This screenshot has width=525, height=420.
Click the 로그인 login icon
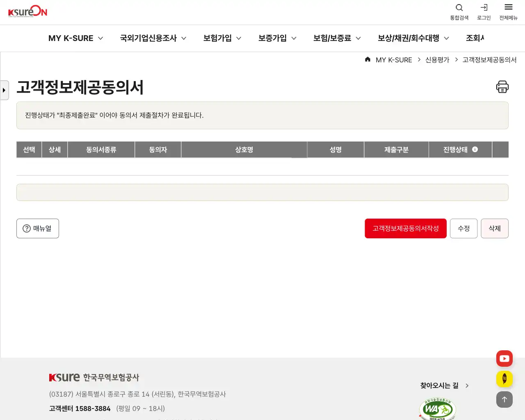point(484,7)
